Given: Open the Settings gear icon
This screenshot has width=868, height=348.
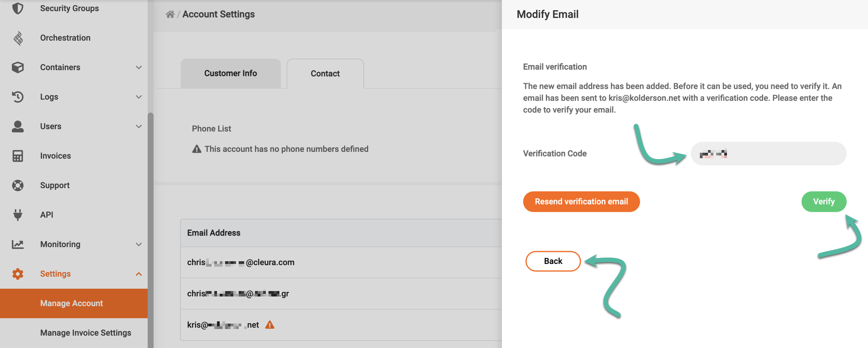Looking at the screenshot, I should click(x=18, y=273).
